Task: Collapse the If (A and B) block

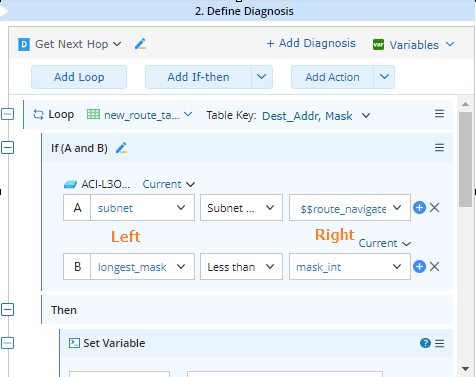Action: pos(7,148)
